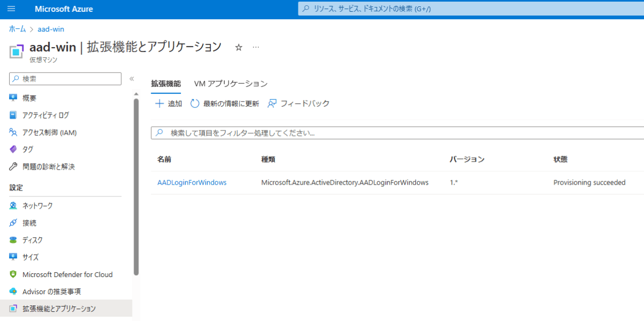Click the 概要 monitor icon
The width and height of the screenshot is (644, 321).
[13, 98]
